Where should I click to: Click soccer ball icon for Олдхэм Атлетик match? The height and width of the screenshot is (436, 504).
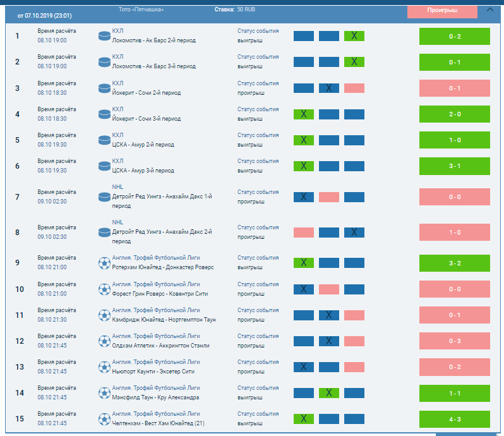coord(104,341)
